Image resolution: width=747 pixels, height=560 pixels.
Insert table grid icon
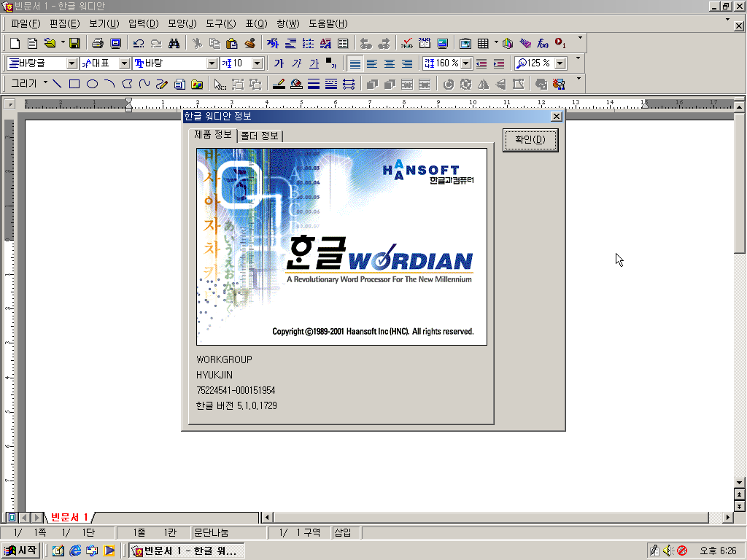483,43
